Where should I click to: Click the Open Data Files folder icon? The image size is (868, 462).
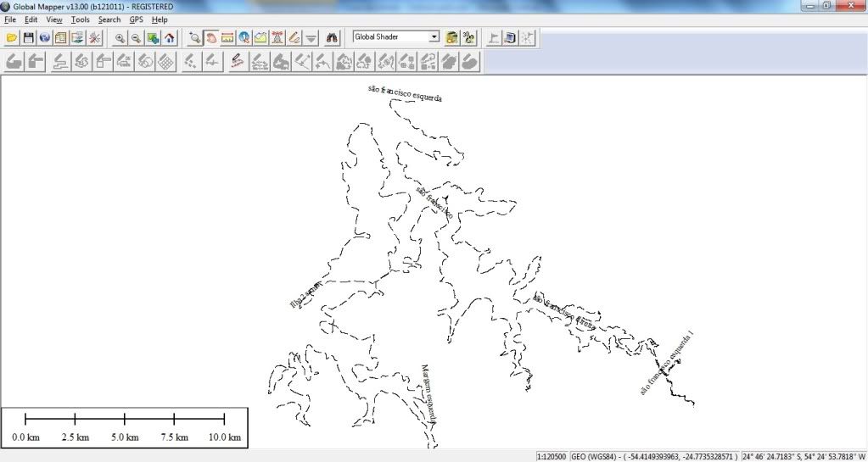click(x=12, y=37)
